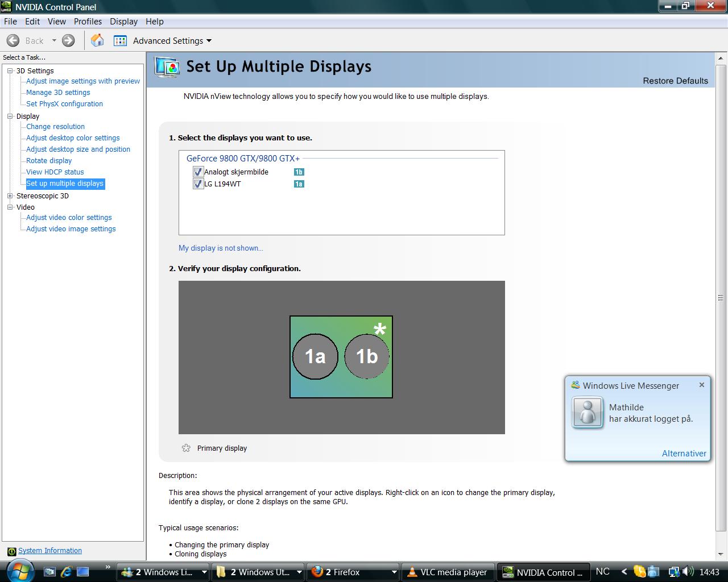Image resolution: width=728 pixels, height=582 pixels.
Task: Open the Profiles menu
Action: click(x=88, y=21)
